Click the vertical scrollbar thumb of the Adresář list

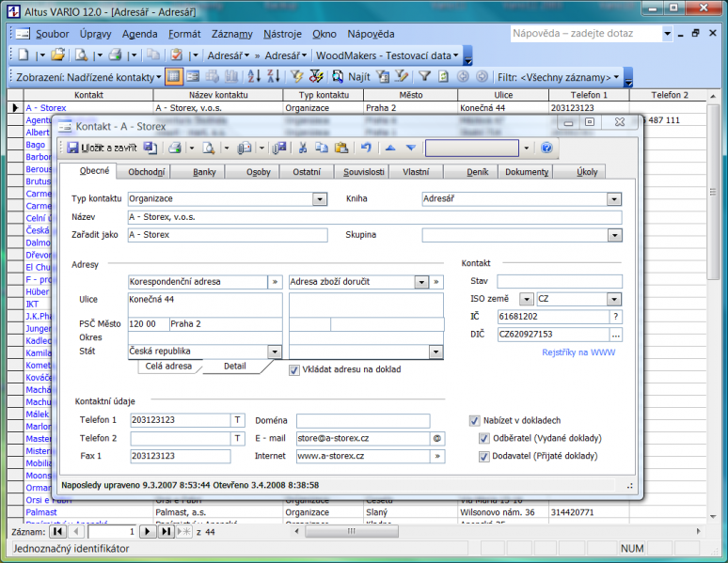pyautogui.click(x=713, y=192)
